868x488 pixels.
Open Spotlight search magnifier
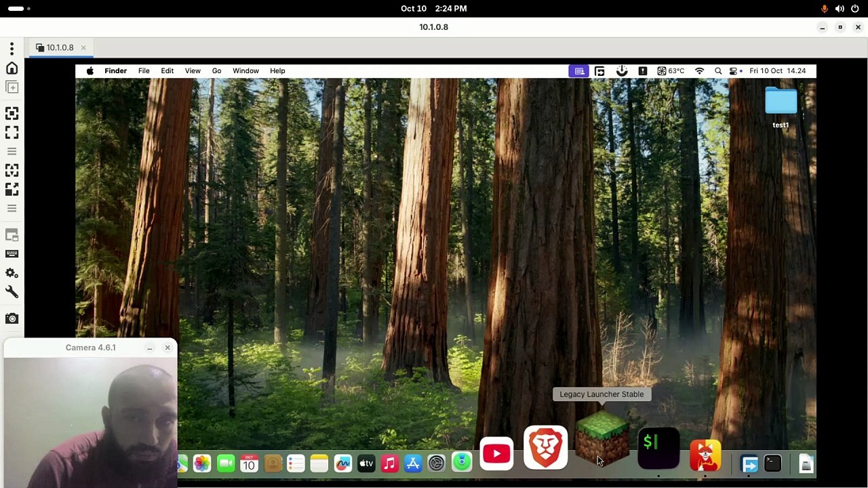tap(718, 70)
